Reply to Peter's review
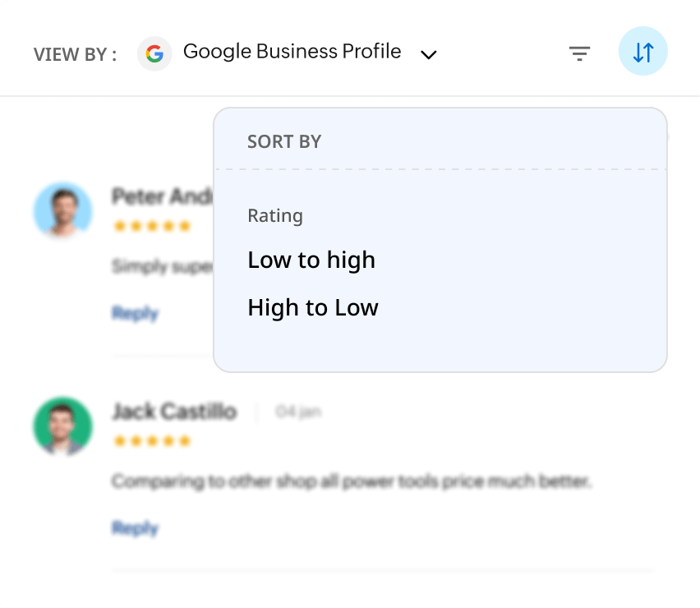This screenshot has height=608, width=700. click(135, 313)
